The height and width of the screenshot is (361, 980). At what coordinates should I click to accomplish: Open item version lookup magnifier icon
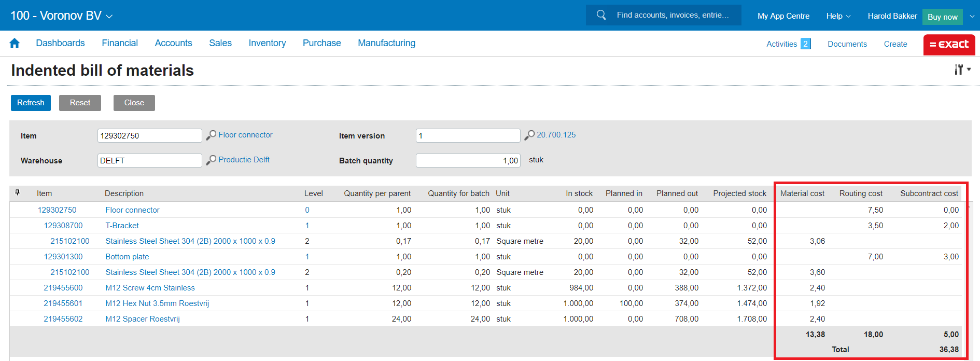[529, 135]
